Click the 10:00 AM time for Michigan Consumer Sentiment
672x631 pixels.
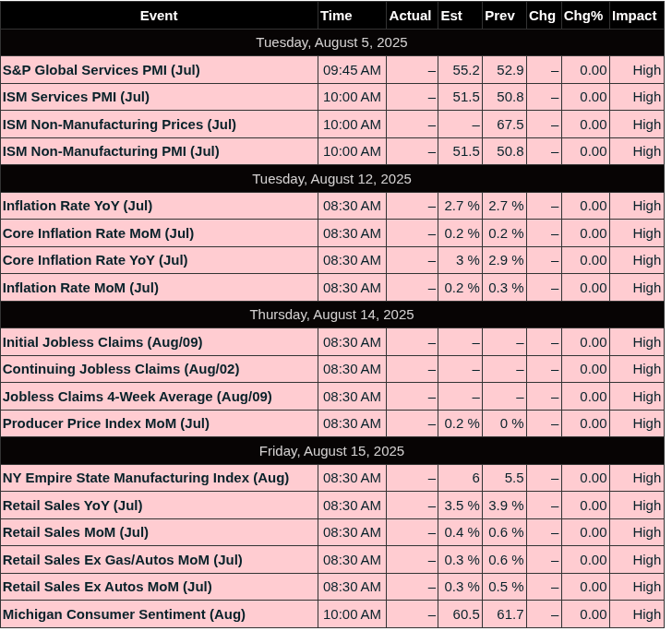coord(352,614)
